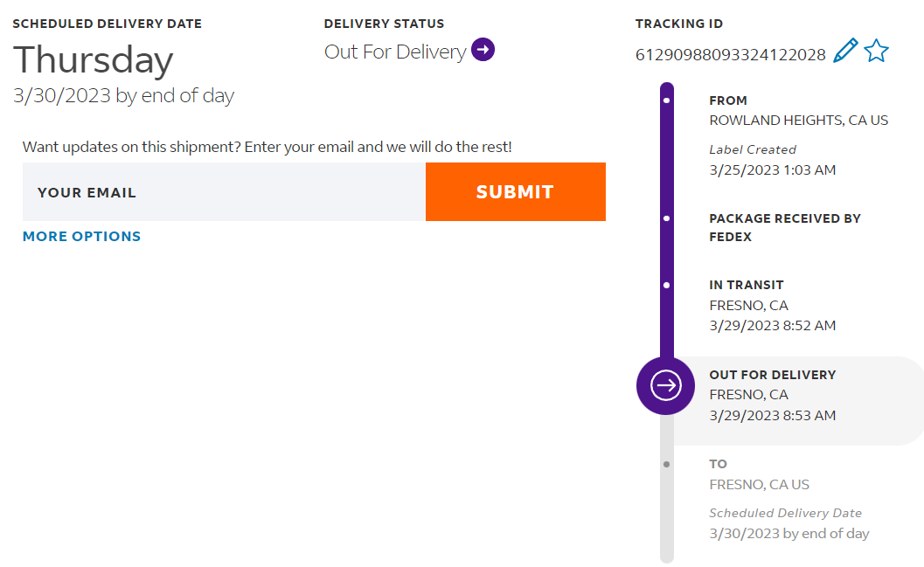This screenshot has width=924, height=567.
Task: Focus the Your Email input field
Action: point(224,192)
